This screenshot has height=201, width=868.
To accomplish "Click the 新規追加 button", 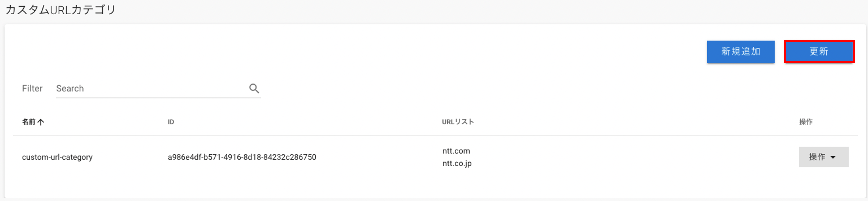I will (x=741, y=52).
